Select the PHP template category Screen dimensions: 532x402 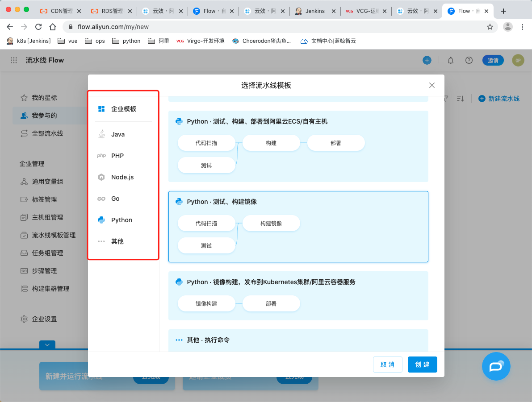111,156
